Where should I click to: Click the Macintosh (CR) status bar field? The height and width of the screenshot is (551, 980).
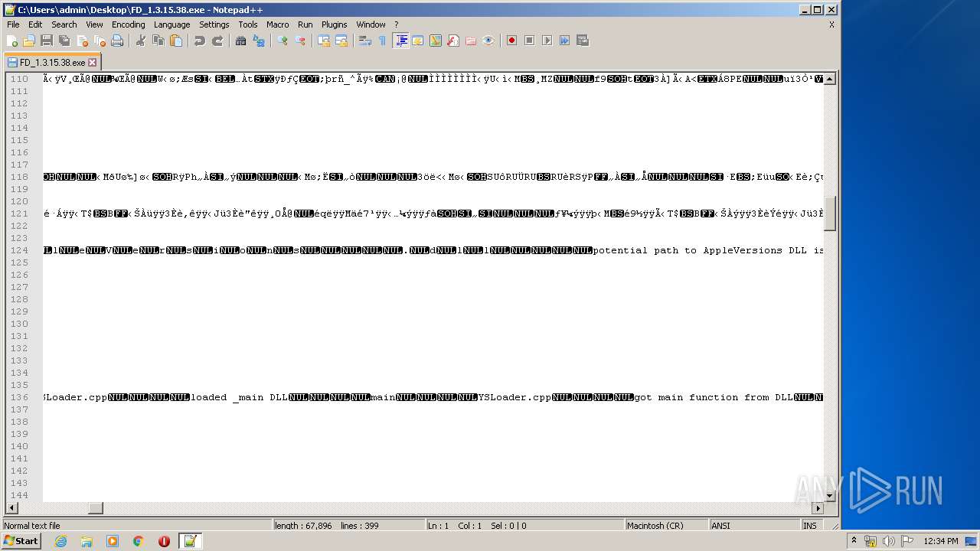666,526
